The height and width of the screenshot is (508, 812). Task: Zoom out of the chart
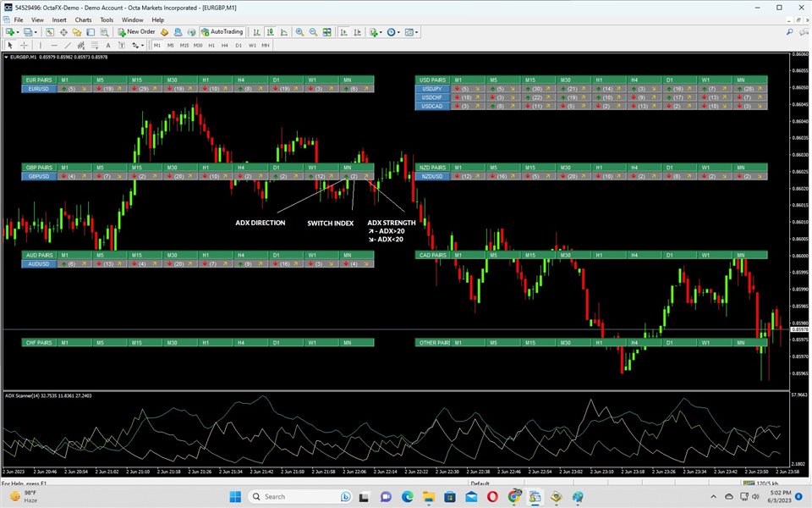(x=313, y=32)
